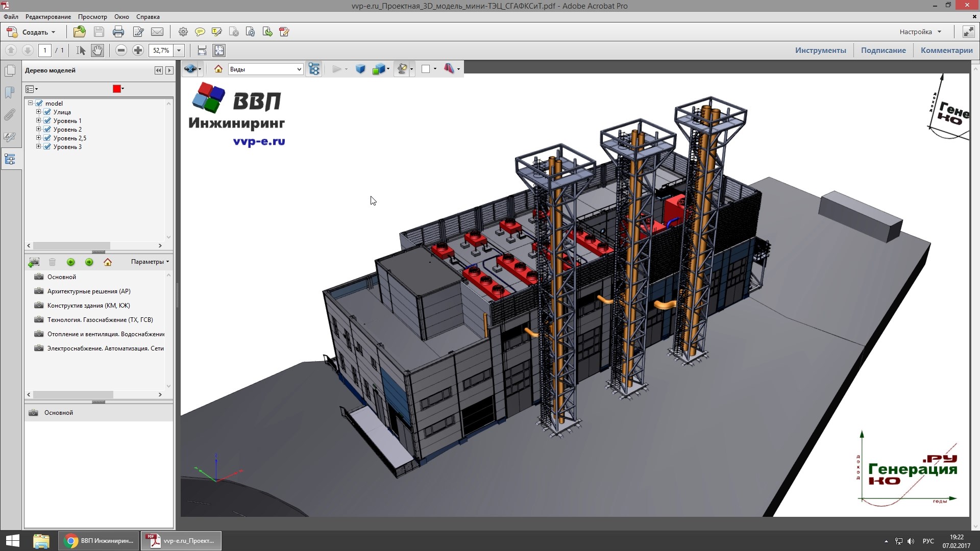The height and width of the screenshot is (551, 980).
Task: Click the Model Tree icon in left sidebar
Action: point(10,159)
